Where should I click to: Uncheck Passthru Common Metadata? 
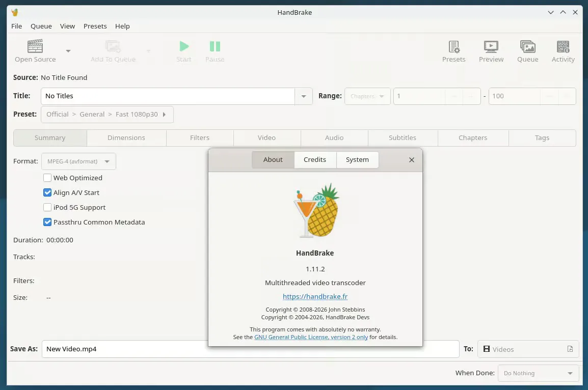47,222
